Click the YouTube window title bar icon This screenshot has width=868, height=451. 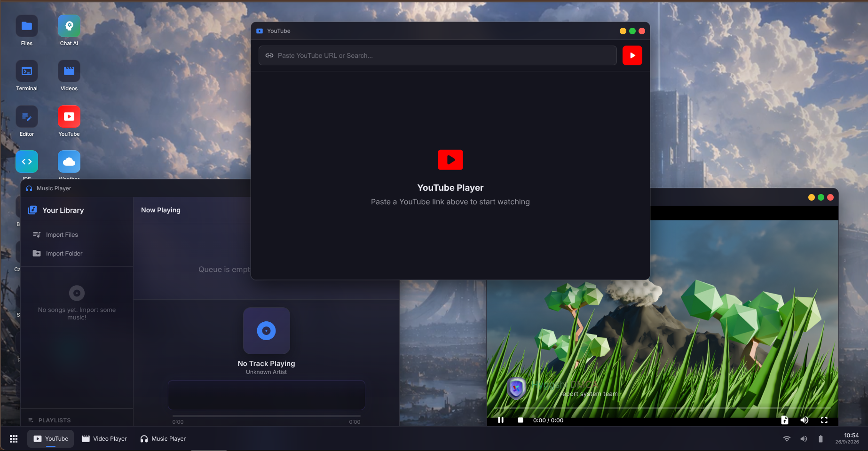(260, 31)
